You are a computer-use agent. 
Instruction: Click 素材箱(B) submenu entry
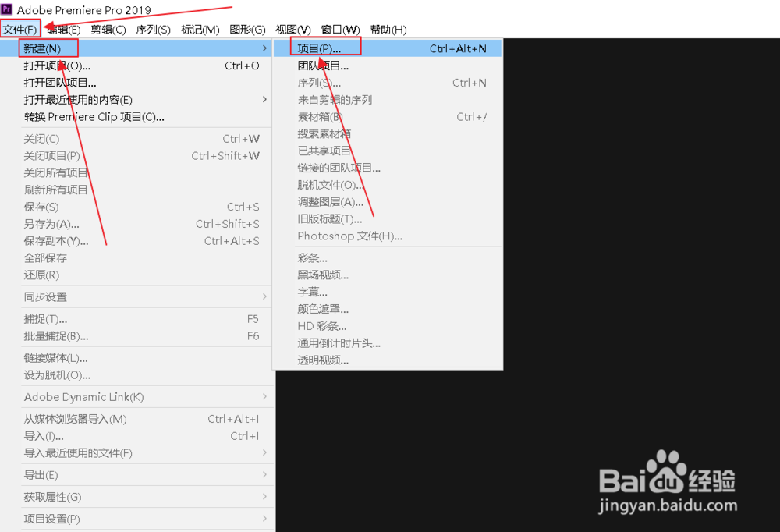(388, 117)
